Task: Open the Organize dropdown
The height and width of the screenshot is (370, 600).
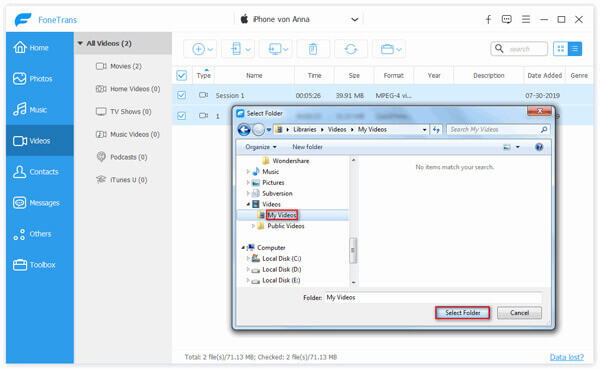Action: [x=261, y=147]
